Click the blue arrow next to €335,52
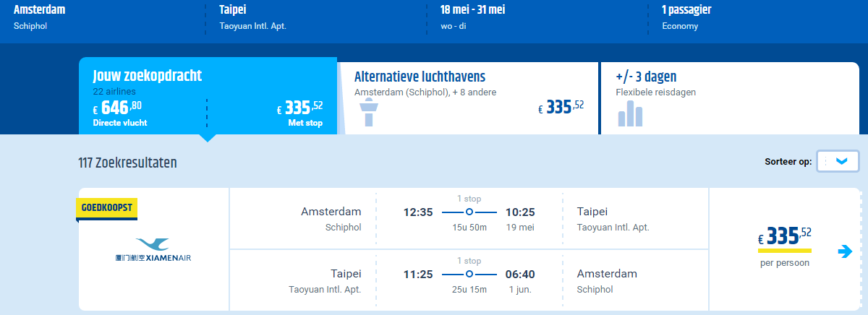The image size is (868, 315). pos(844,251)
